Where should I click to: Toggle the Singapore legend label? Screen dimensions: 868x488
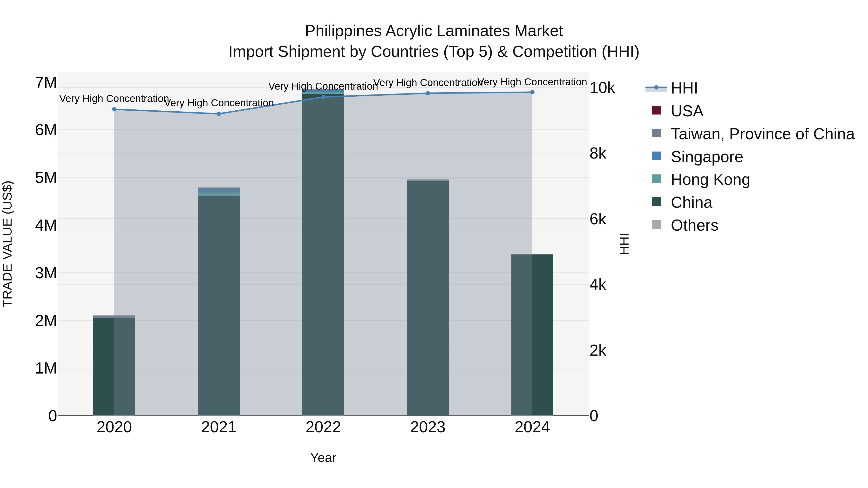(x=707, y=157)
